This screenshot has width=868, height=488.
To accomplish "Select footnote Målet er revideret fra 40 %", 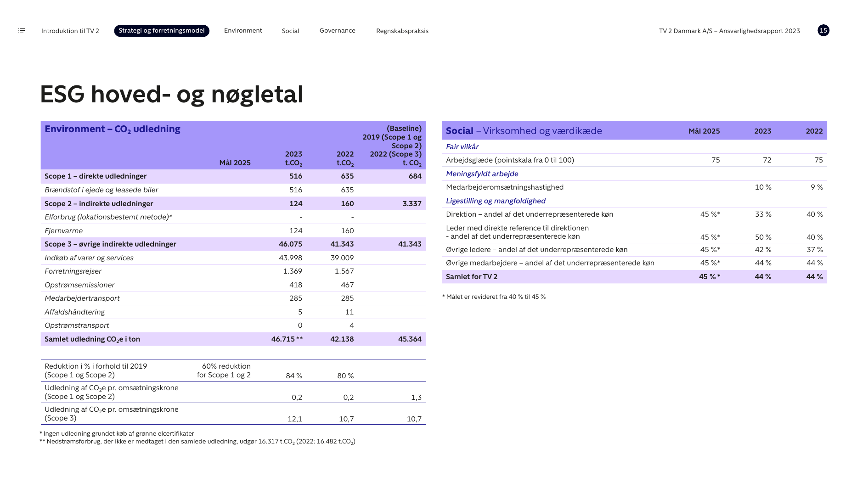I will click(x=494, y=297).
